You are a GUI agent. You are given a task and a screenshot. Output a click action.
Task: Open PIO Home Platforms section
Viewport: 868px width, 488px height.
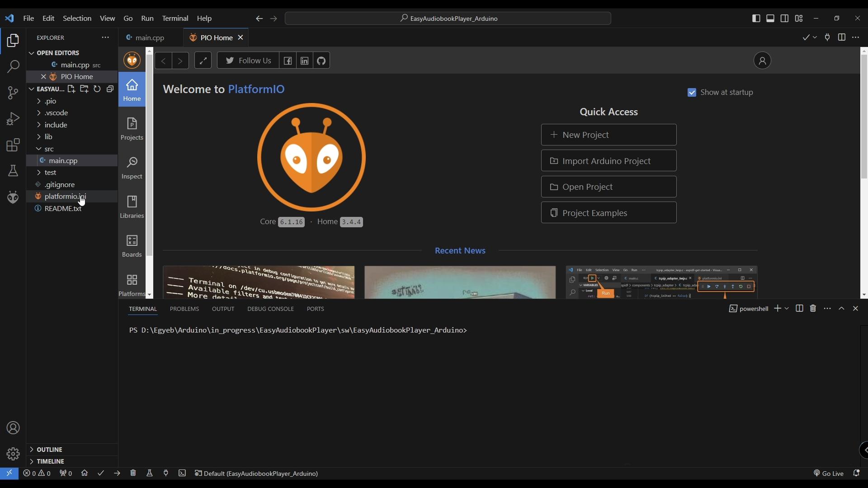click(x=132, y=285)
